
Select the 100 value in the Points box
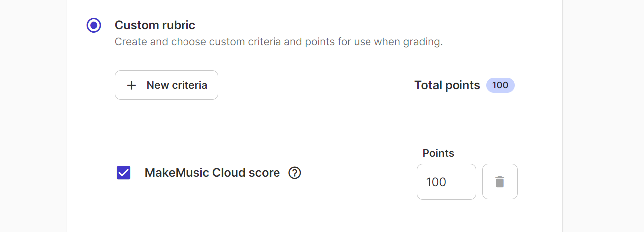pyautogui.click(x=436, y=182)
